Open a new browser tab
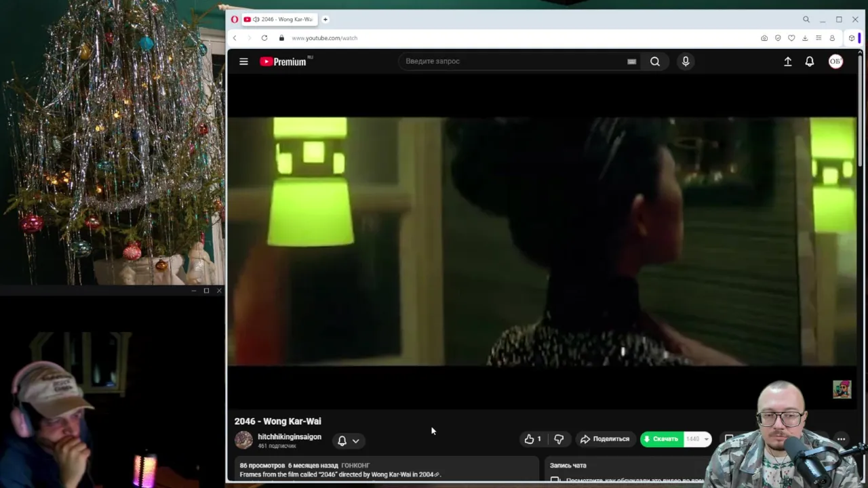 click(325, 20)
